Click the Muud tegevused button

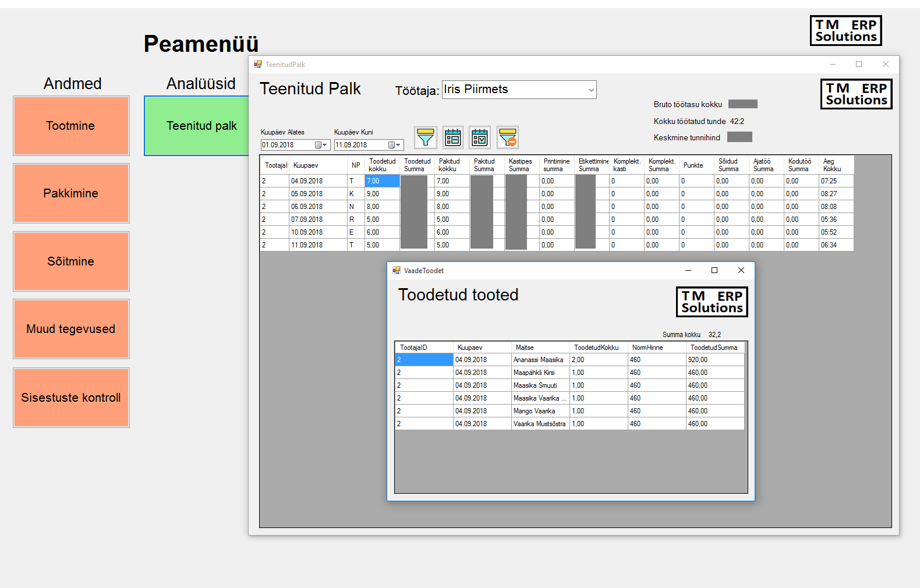71,329
